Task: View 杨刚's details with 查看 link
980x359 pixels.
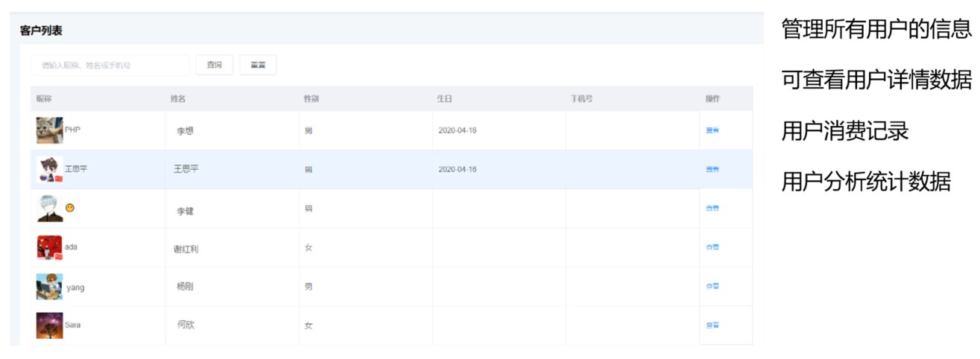Action: (712, 287)
